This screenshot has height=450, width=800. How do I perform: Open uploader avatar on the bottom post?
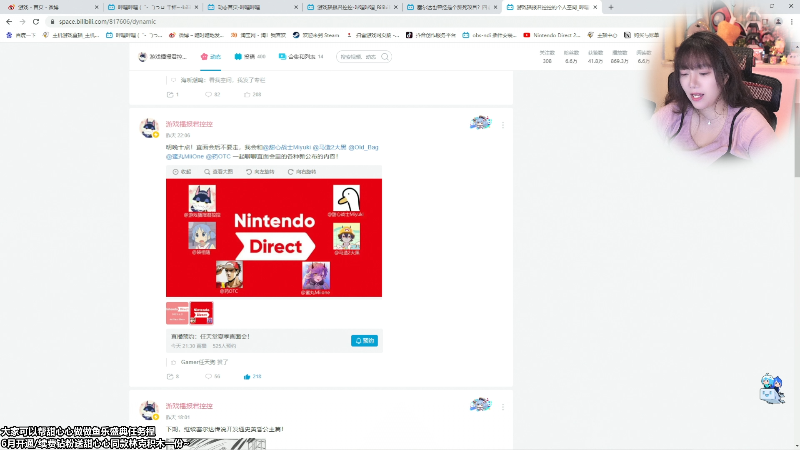149,410
